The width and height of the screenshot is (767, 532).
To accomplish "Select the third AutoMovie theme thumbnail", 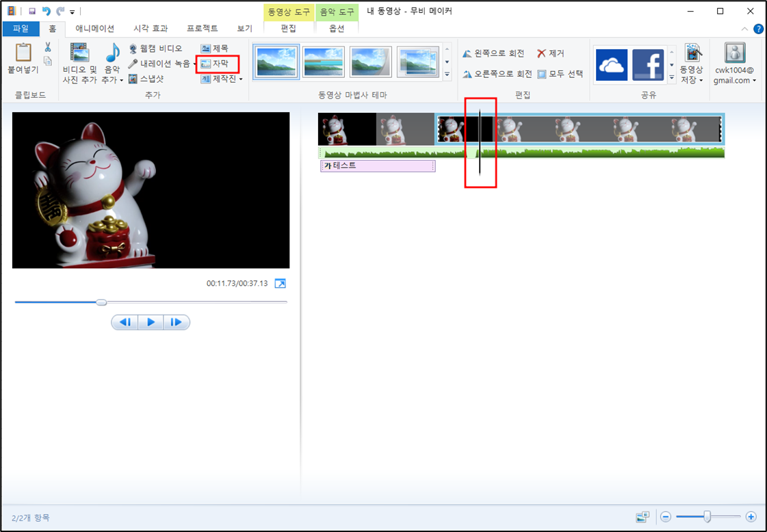I will 371,62.
